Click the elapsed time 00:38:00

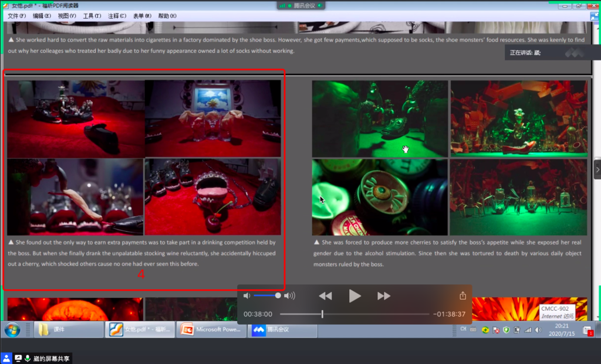(258, 314)
